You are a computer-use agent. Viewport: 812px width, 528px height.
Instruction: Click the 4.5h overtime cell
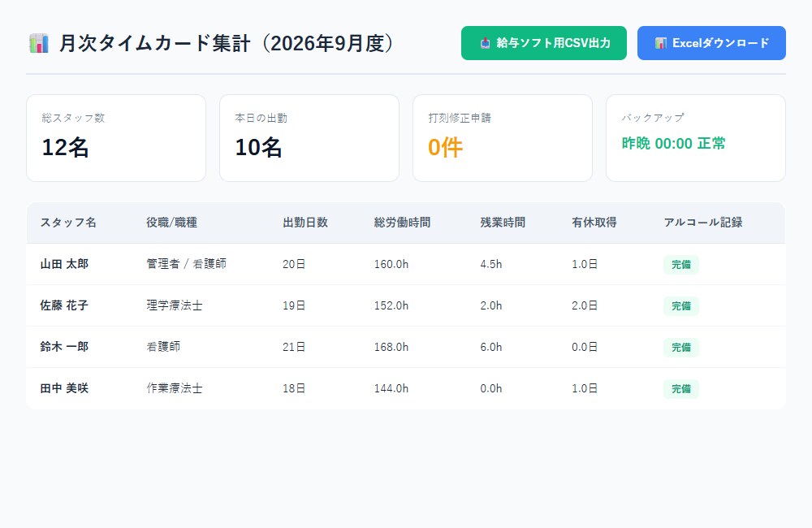[491, 264]
